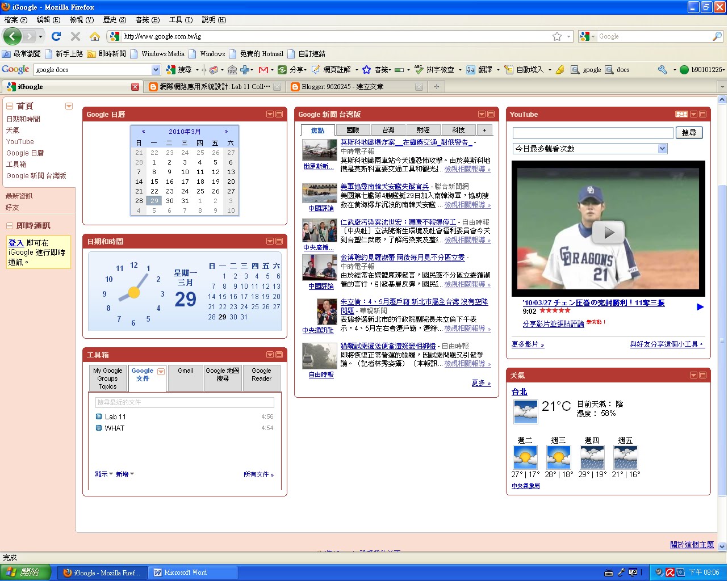This screenshot has height=581, width=728.
Task: Click the YouTube 搜尋 button
Action: (689, 133)
